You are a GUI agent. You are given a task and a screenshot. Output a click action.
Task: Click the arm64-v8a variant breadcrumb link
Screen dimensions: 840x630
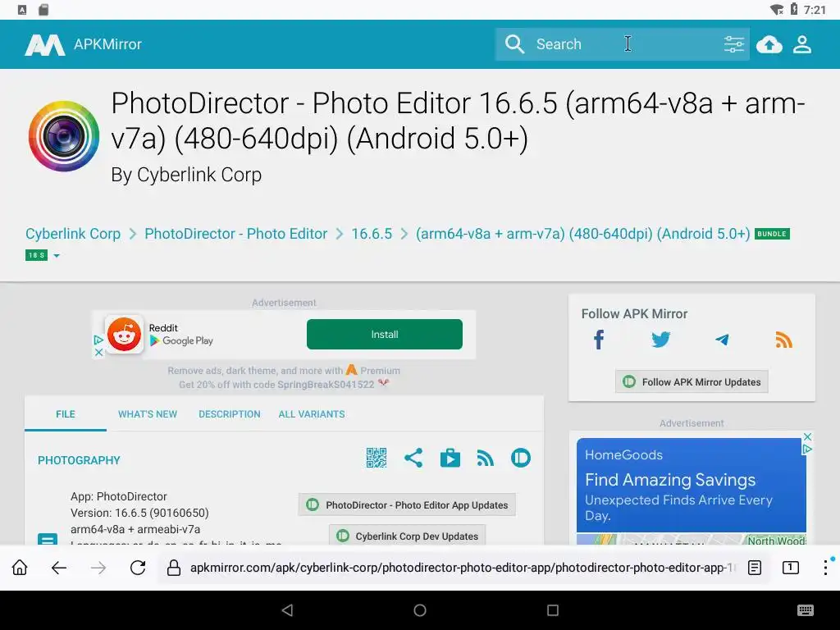click(x=583, y=234)
